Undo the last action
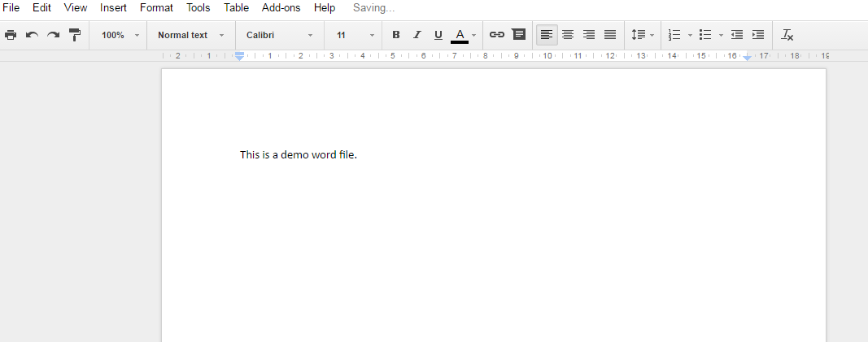The height and width of the screenshot is (342, 868). click(x=32, y=35)
